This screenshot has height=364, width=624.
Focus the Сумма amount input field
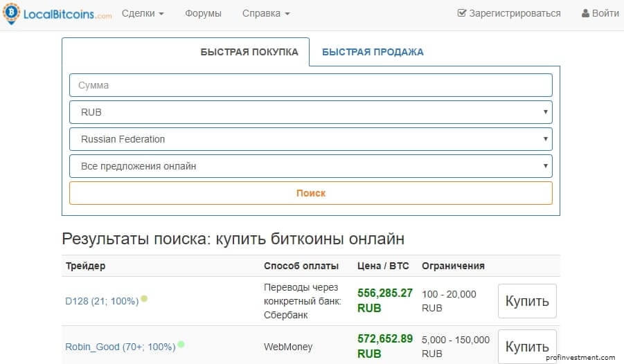pos(311,85)
